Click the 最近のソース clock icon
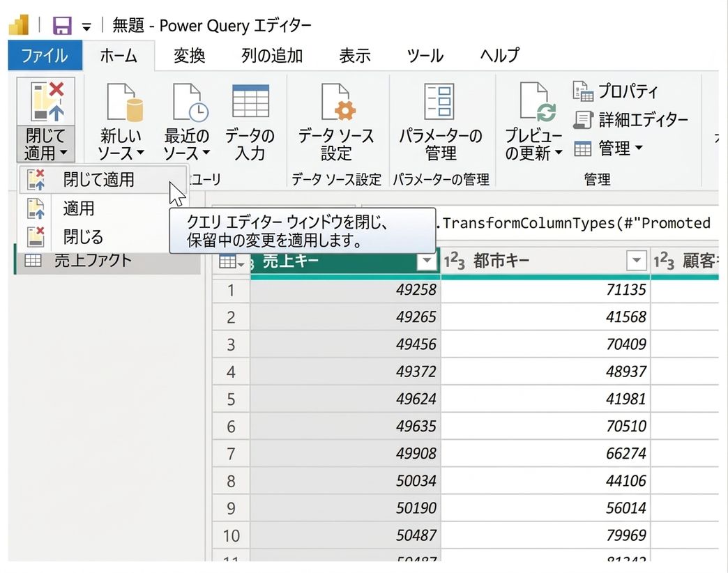Screen dimensions: 728x573 [190, 102]
